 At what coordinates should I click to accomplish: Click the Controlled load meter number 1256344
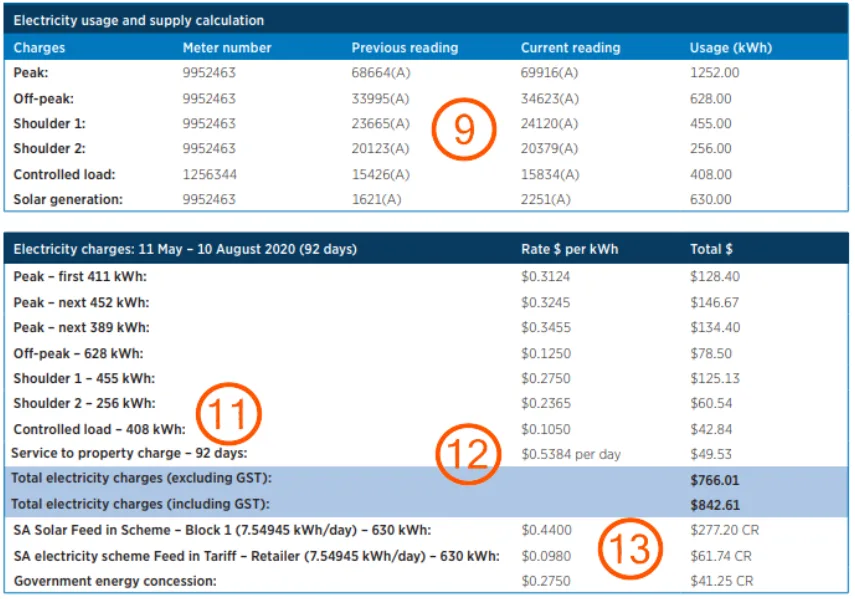(x=209, y=174)
